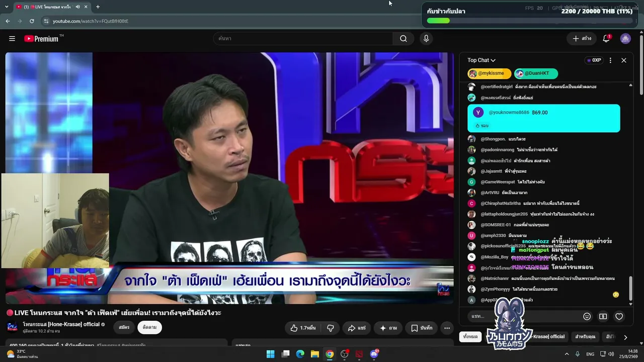View site information icon in address bar
This screenshot has height=362, width=644.
pos(46,21)
